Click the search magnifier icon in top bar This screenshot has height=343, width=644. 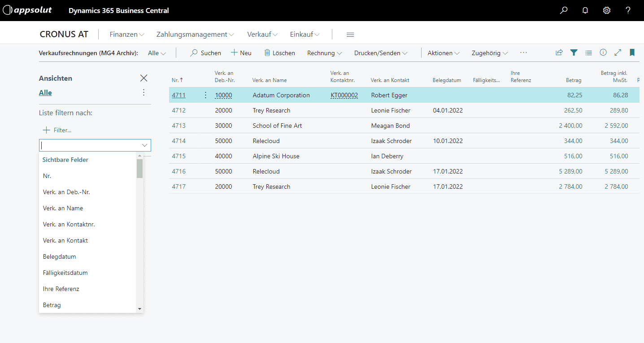pyautogui.click(x=564, y=10)
